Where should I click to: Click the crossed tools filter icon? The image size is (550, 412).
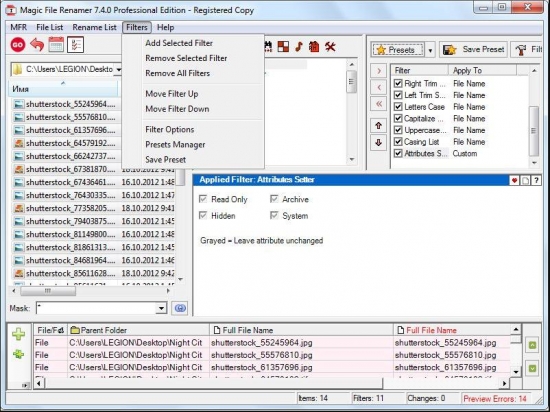(x=330, y=47)
